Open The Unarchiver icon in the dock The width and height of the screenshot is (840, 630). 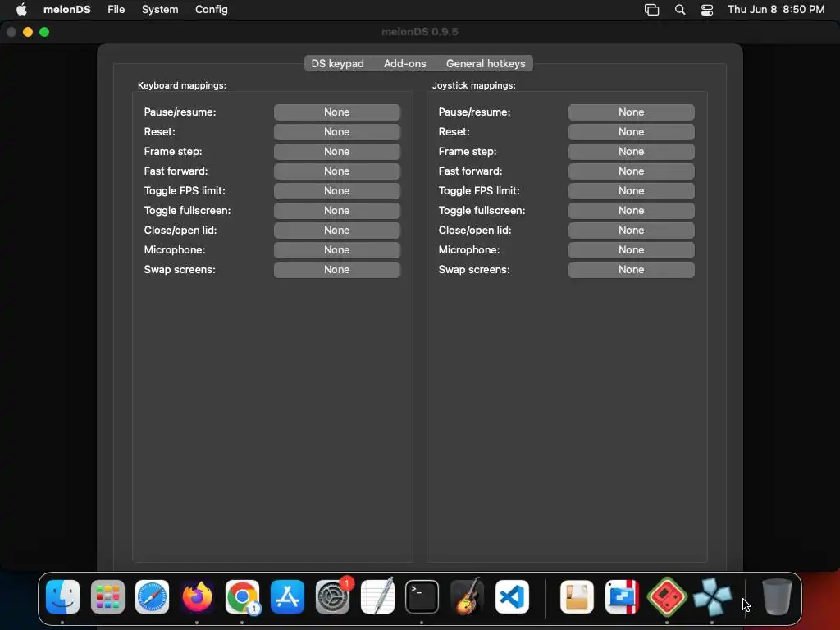577,596
